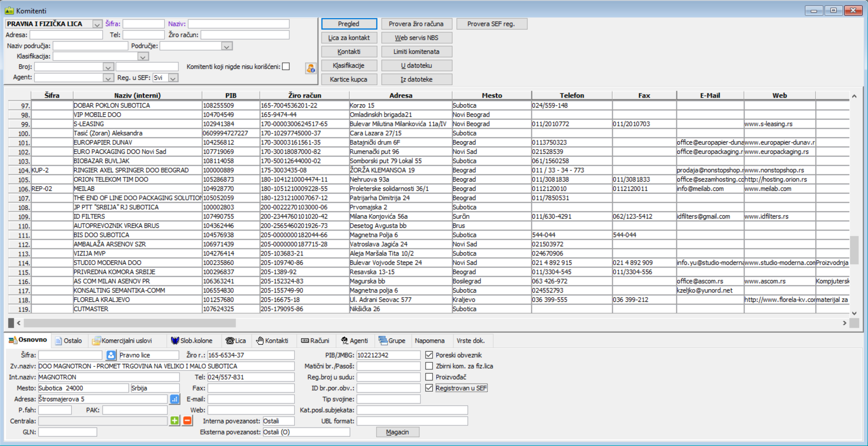Click the green plus icon next to Centrala
This screenshot has height=446, width=868.
pos(174,421)
